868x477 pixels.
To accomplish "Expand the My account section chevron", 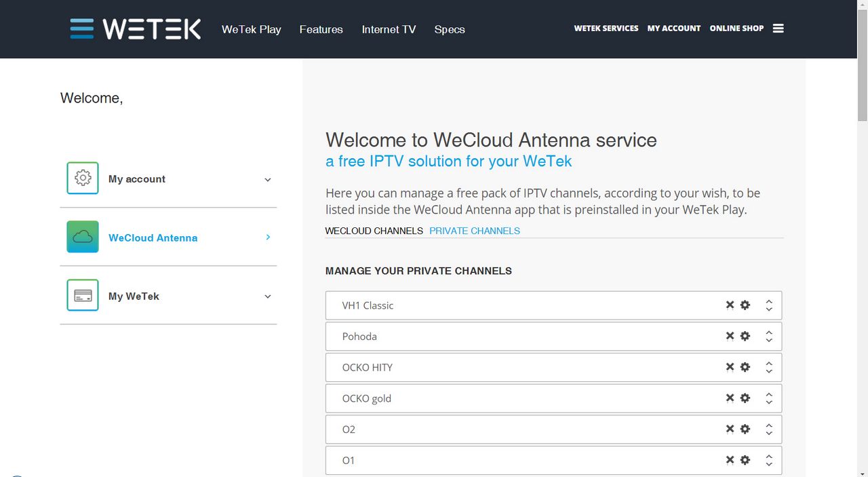I will [268, 180].
